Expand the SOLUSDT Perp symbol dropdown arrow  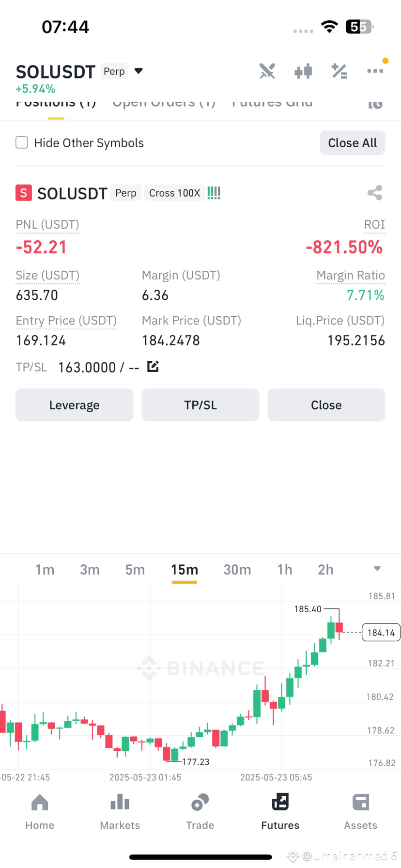pyautogui.click(x=139, y=71)
